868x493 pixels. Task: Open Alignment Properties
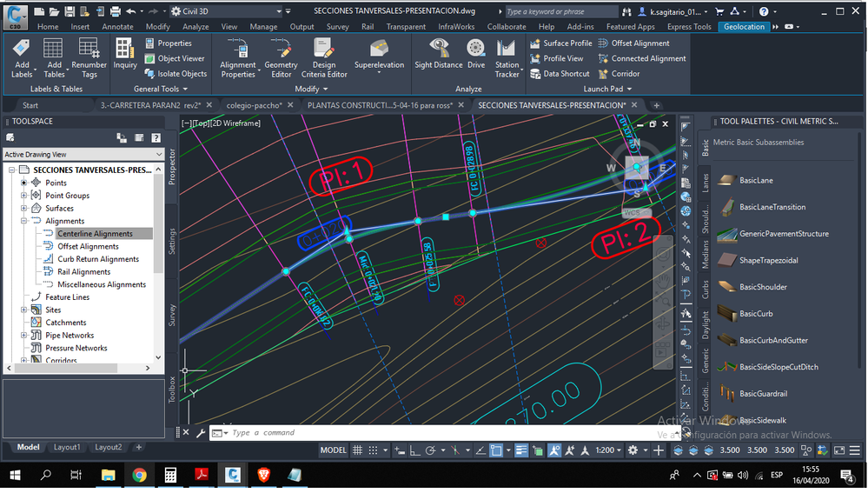click(x=238, y=59)
